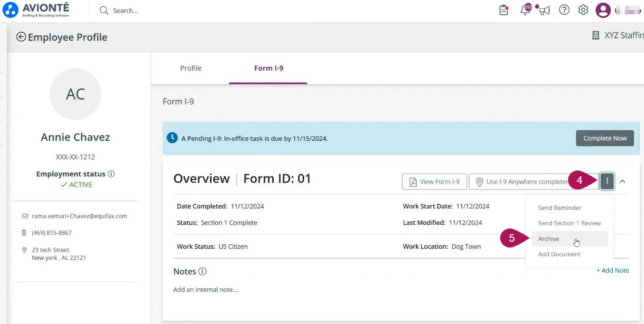Click the masked SSN XXX-XX-1212
The image size is (644, 324).
coord(75,157)
